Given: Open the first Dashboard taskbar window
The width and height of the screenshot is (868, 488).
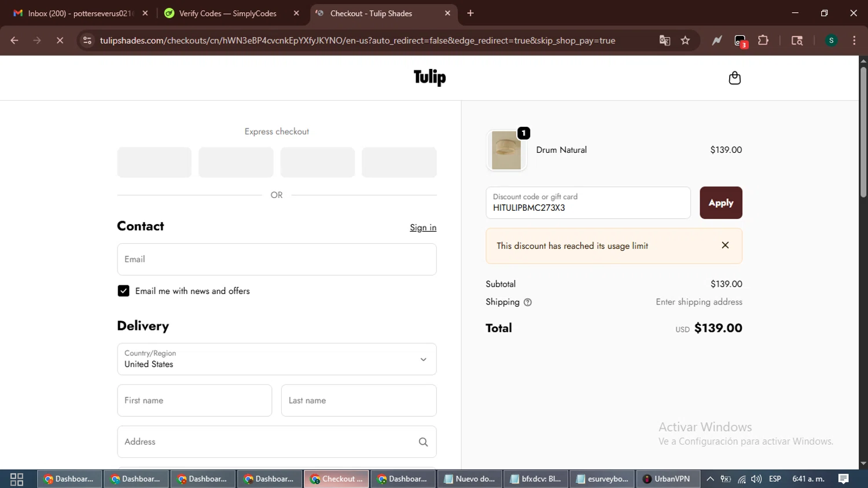Looking at the screenshot, I should pyautogui.click(x=69, y=479).
